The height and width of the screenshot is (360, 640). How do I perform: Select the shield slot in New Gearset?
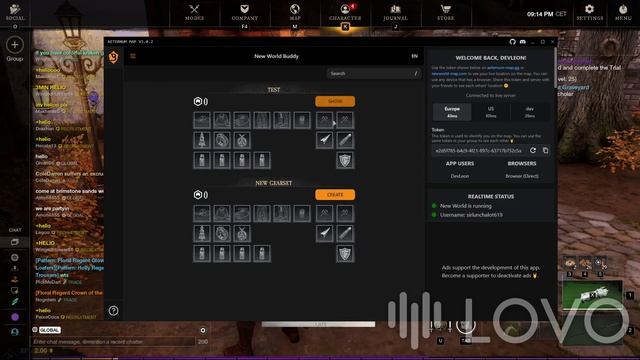[x=345, y=253]
